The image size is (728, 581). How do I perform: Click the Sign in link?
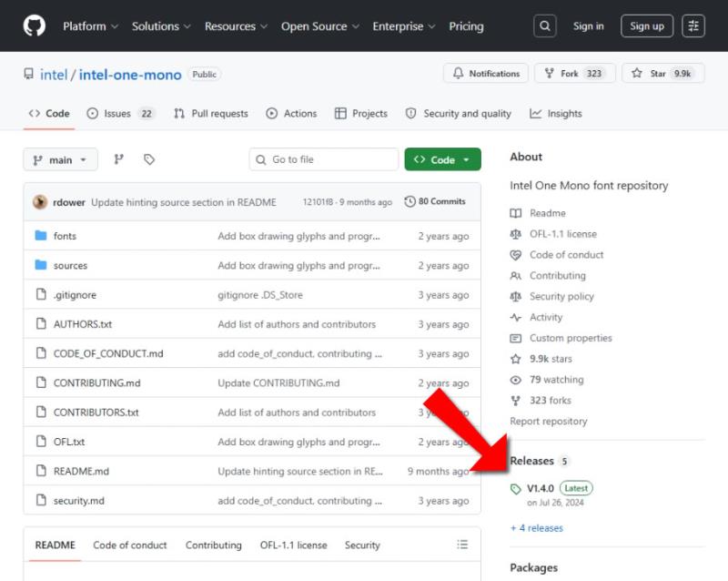tap(588, 26)
